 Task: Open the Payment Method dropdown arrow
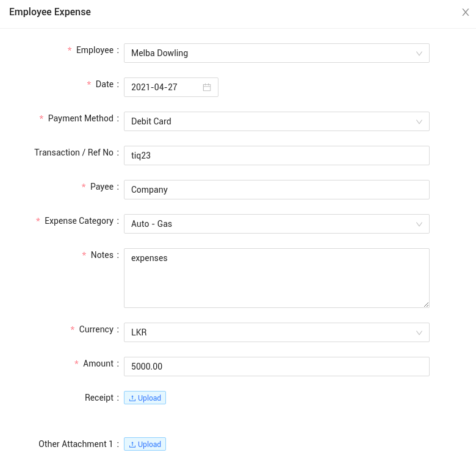coord(419,121)
